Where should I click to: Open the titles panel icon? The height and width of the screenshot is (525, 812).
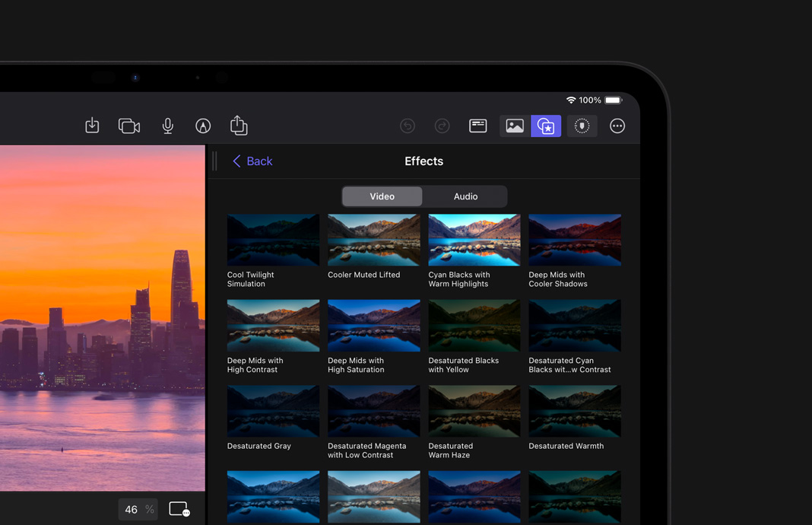[477, 126]
